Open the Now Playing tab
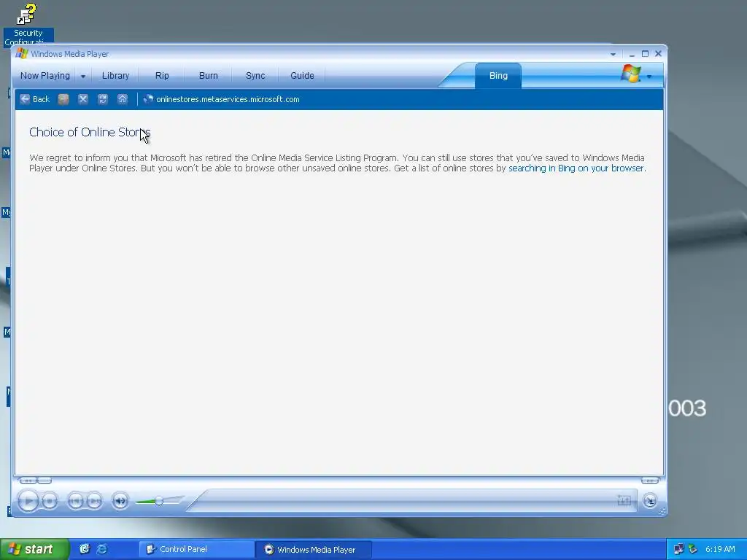Image resolution: width=747 pixels, height=560 pixels. pyautogui.click(x=44, y=76)
